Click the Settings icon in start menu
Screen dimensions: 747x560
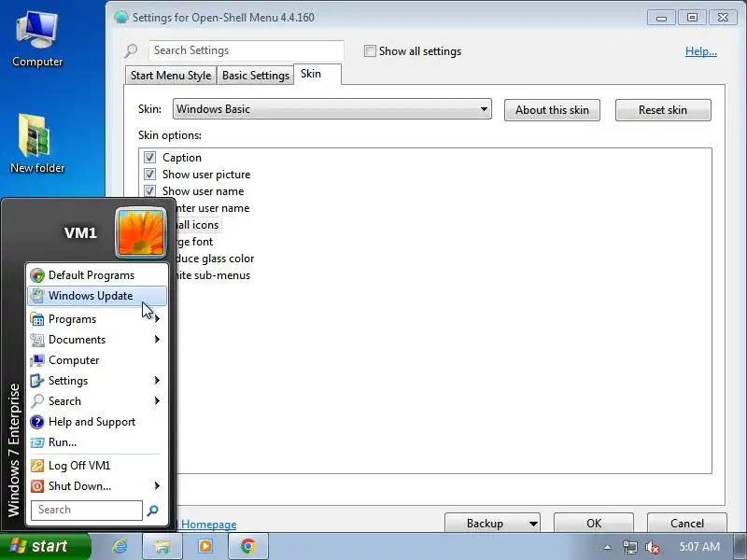(37, 381)
